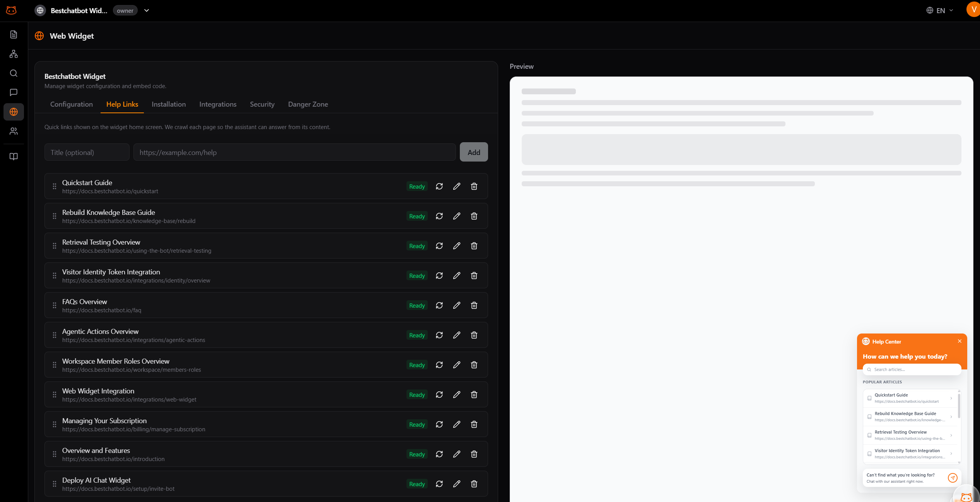Switch to the Installation tab
This screenshot has height=502, width=980.
[169, 104]
